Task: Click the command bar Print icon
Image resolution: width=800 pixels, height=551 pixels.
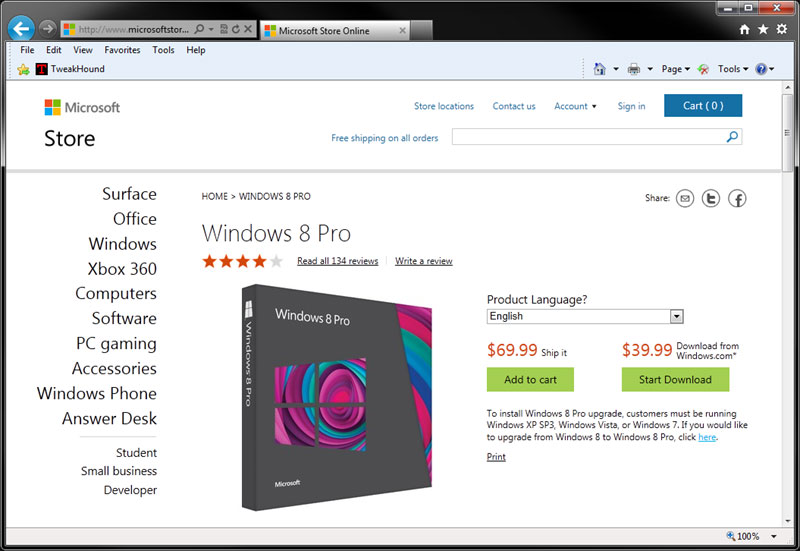Action: point(634,69)
